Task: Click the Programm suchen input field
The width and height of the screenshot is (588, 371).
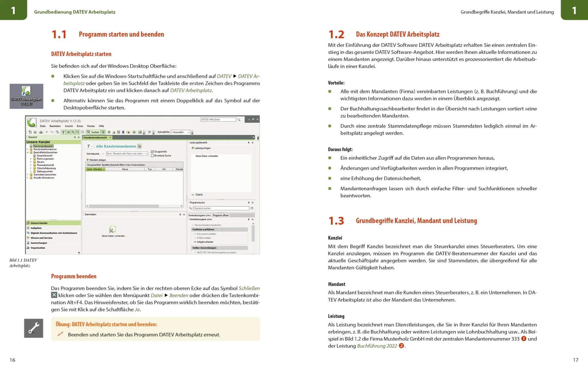Action: (x=221, y=208)
